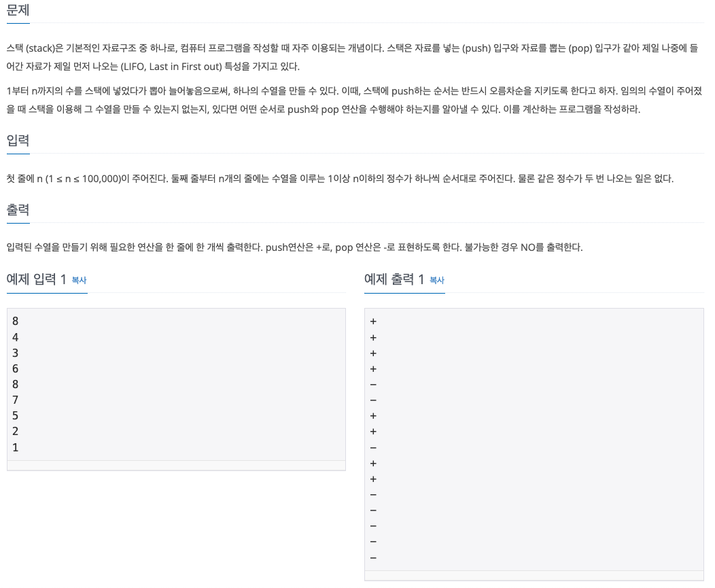Click number 4 in the sample input
This screenshot has height=588, width=715.
[x=16, y=337]
